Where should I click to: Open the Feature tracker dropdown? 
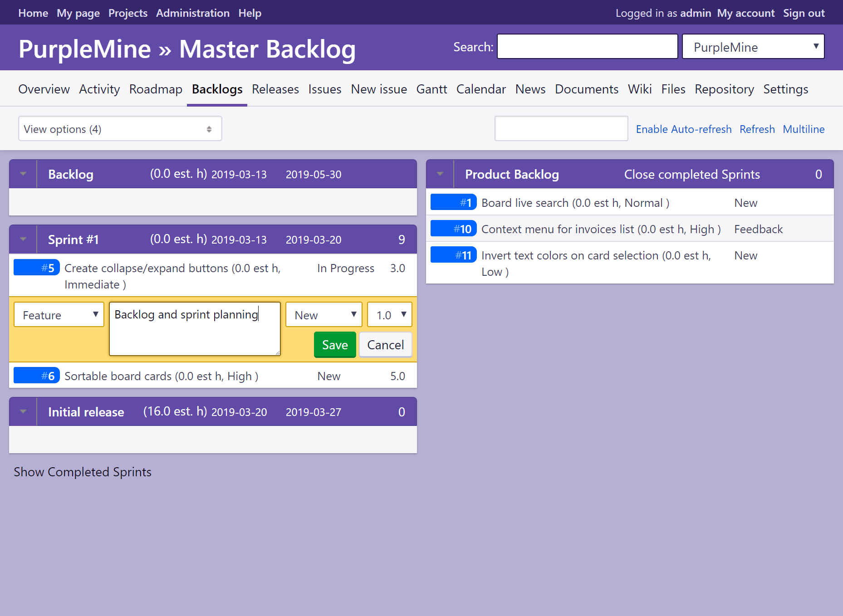point(59,315)
